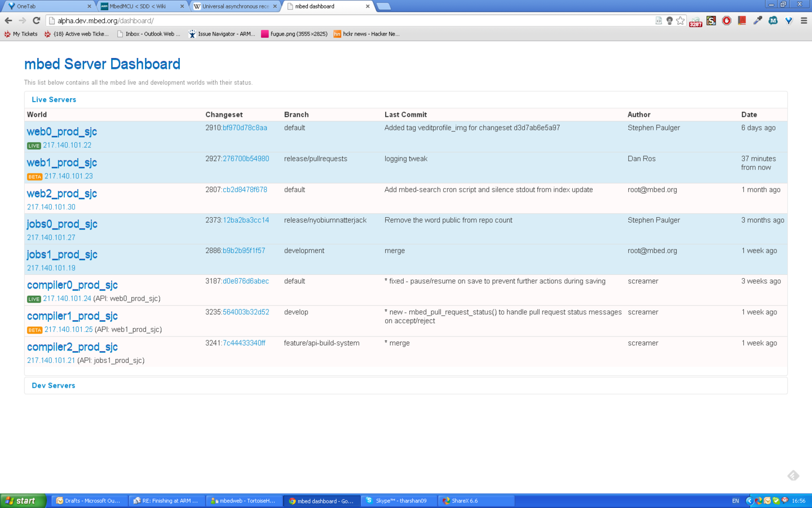Open the blue M cloud extension

tap(773, 20)
